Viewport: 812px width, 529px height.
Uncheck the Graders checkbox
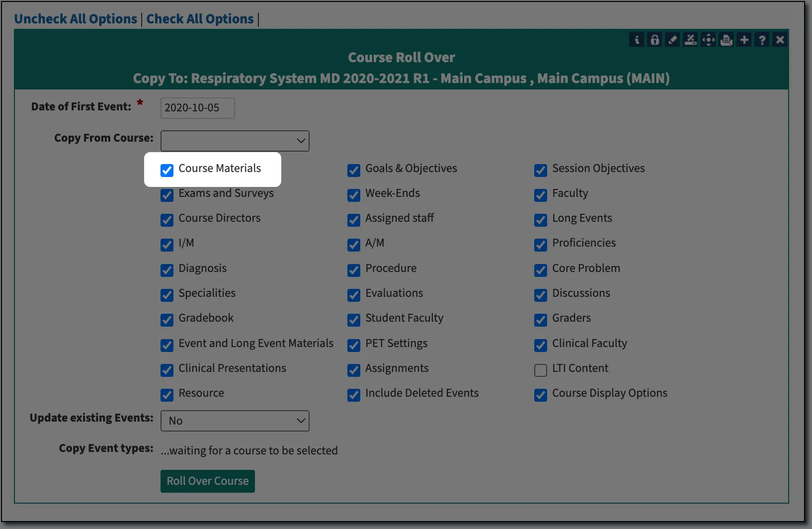(x=541, y=320)
